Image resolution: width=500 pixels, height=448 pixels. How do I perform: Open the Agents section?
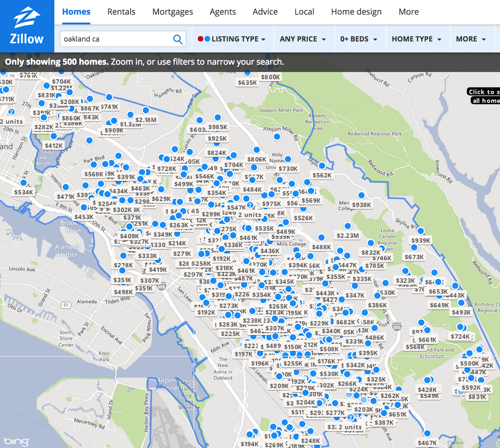click(x=223, y=12)
